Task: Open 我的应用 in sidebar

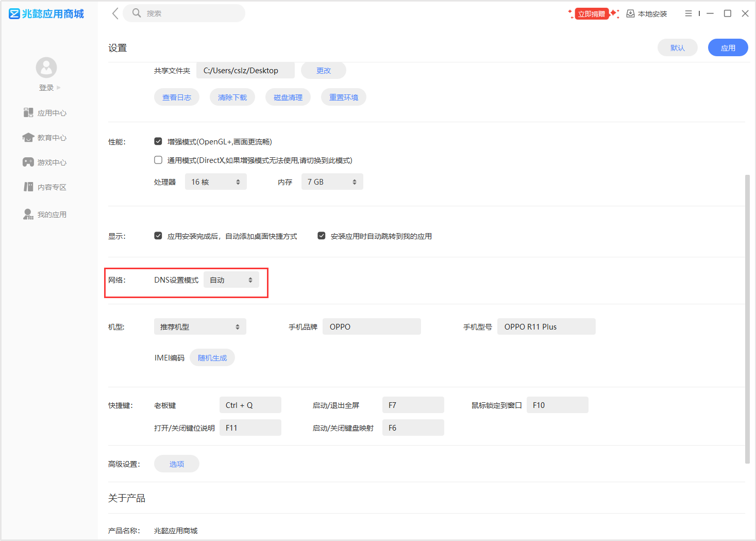Action: (52, 215)
